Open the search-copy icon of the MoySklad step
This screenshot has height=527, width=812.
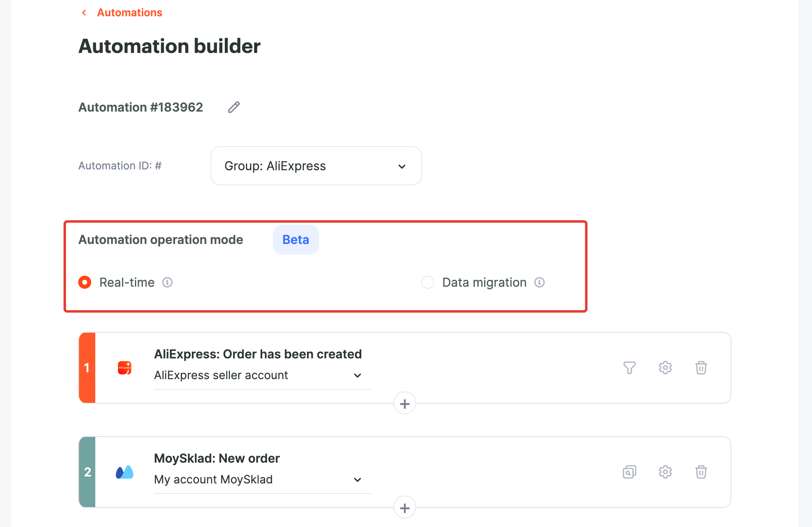[630, 472]
